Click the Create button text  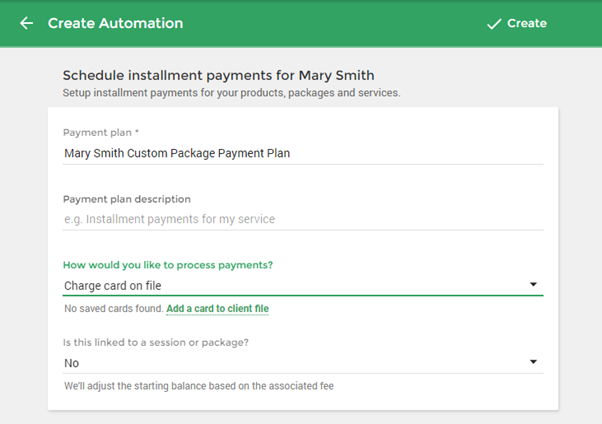click(527, 23)
